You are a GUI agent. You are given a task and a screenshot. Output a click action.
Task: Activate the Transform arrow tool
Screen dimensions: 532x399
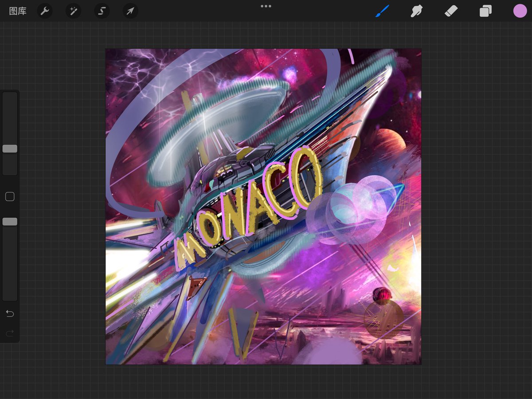(130, 11)
